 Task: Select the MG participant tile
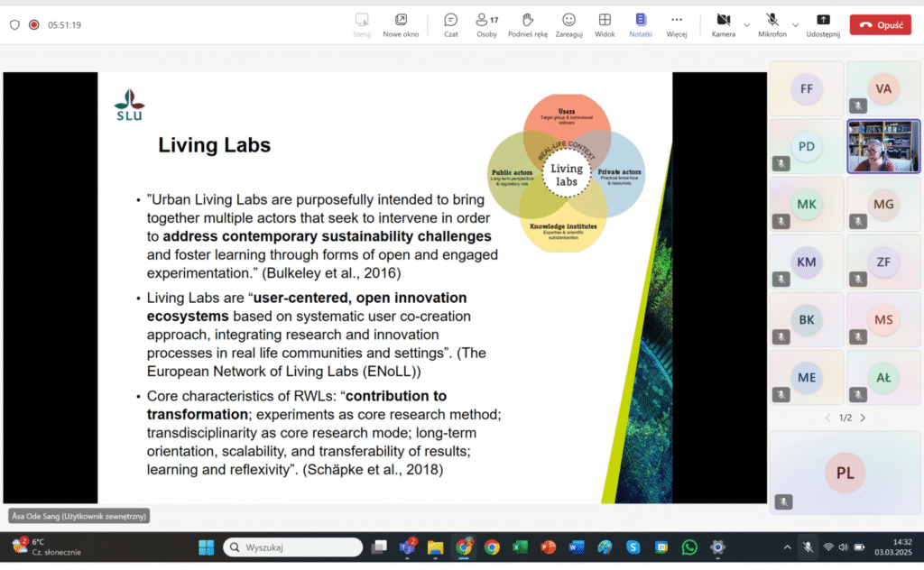point(882,205)
